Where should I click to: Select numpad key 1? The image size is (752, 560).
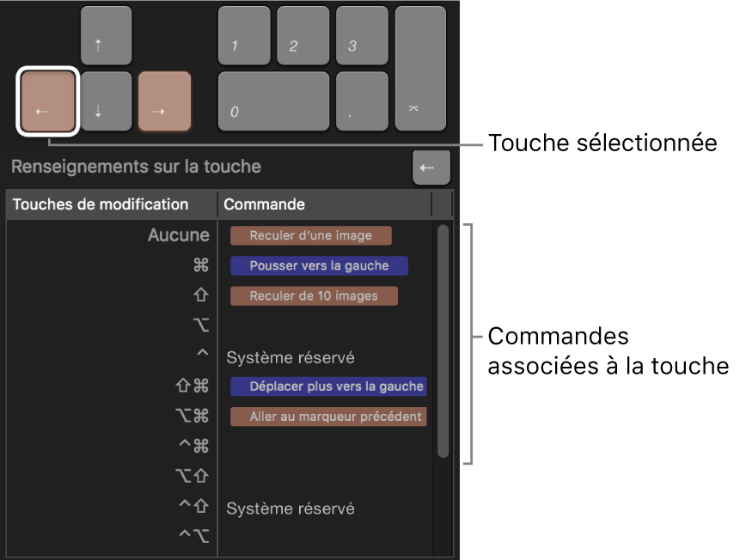pyautogui.click(x=244, y=35)
